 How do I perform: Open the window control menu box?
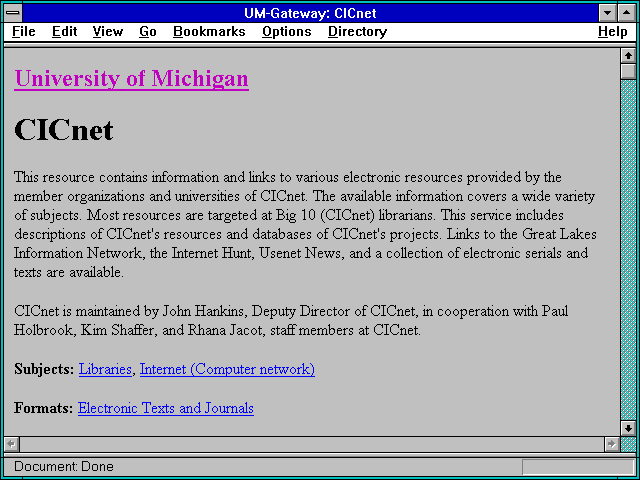coord(13,13)
